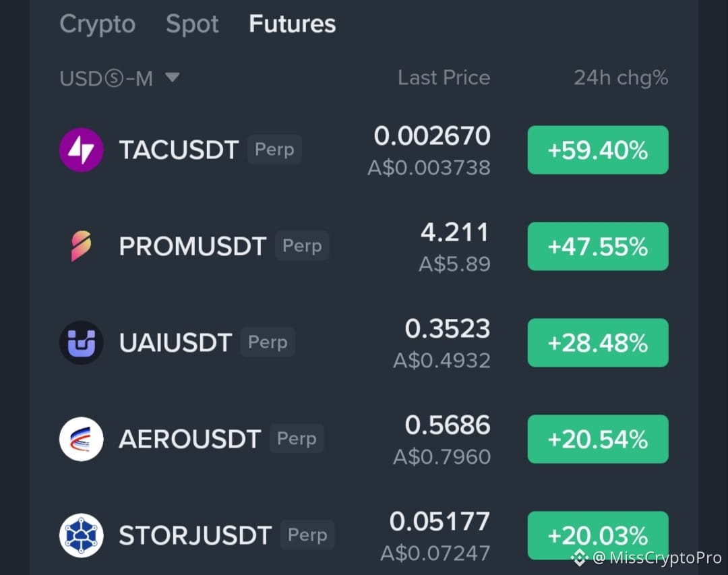Tap the +59.40% change badge

(598, 150)
